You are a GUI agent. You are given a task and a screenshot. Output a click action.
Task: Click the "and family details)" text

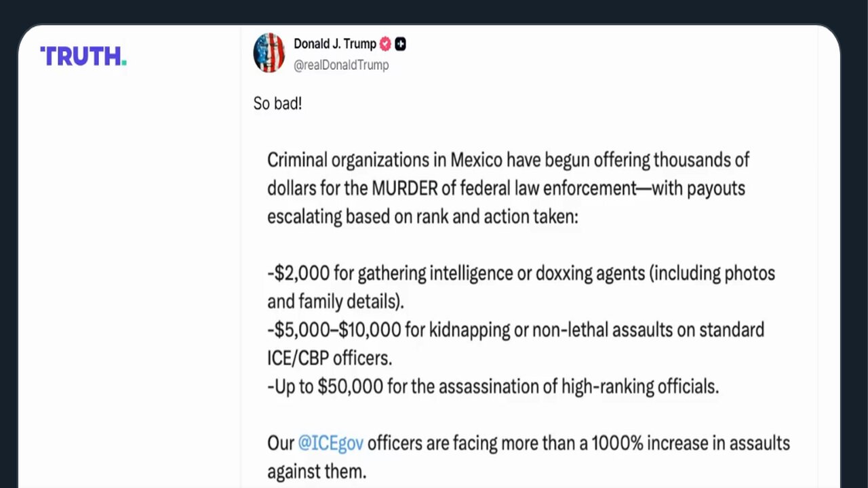click(335, 302)
